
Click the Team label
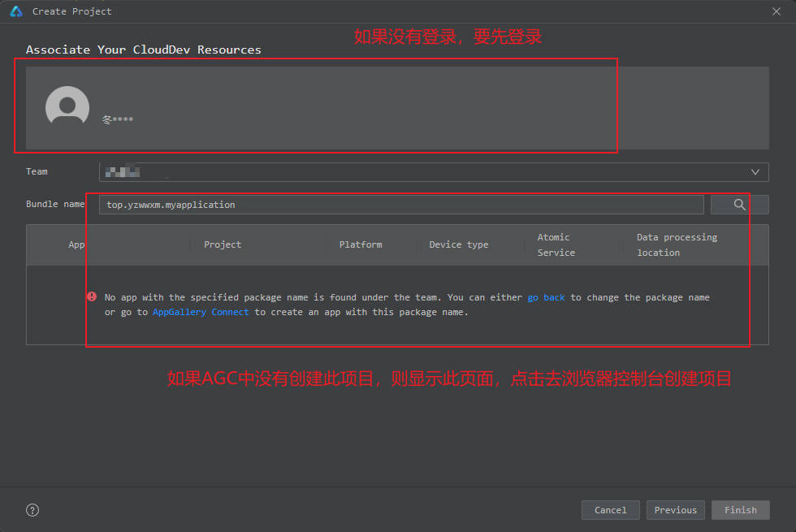pyautogui.click(x=37, y=171)
